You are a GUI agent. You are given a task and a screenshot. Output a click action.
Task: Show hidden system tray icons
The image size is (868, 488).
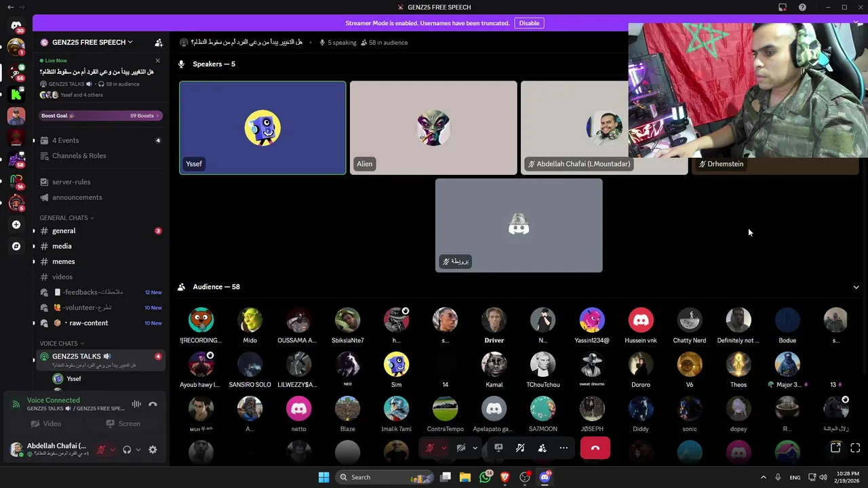point(764,477)
